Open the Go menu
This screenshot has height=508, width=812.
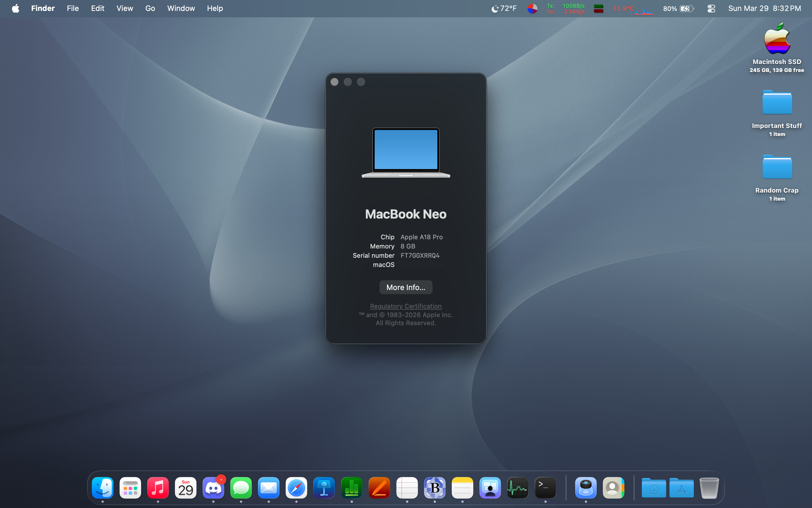click(150, 8)
